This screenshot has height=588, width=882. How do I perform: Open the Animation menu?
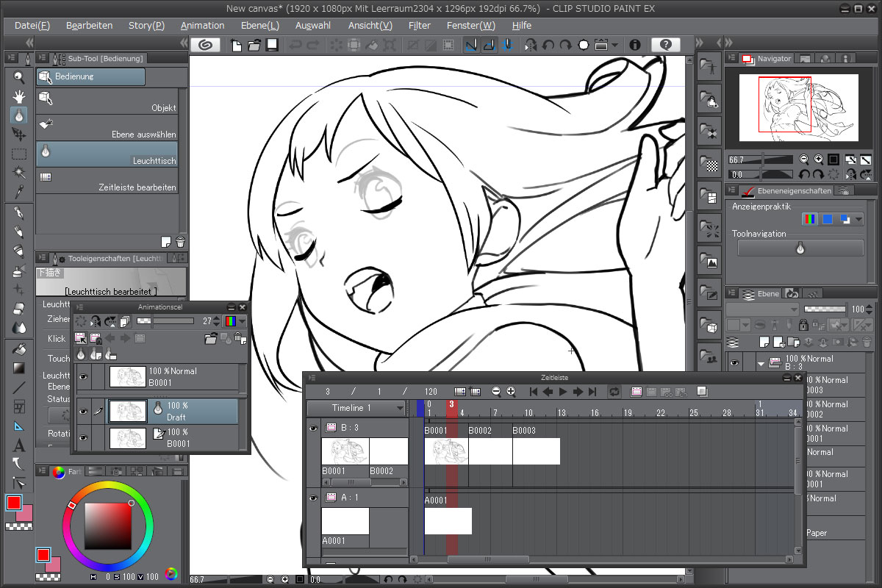(202, 26)
